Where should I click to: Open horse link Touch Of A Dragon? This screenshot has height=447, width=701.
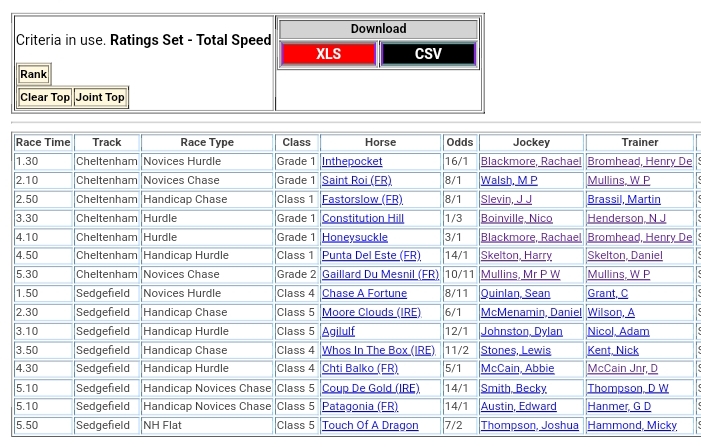tap(370, 426)
